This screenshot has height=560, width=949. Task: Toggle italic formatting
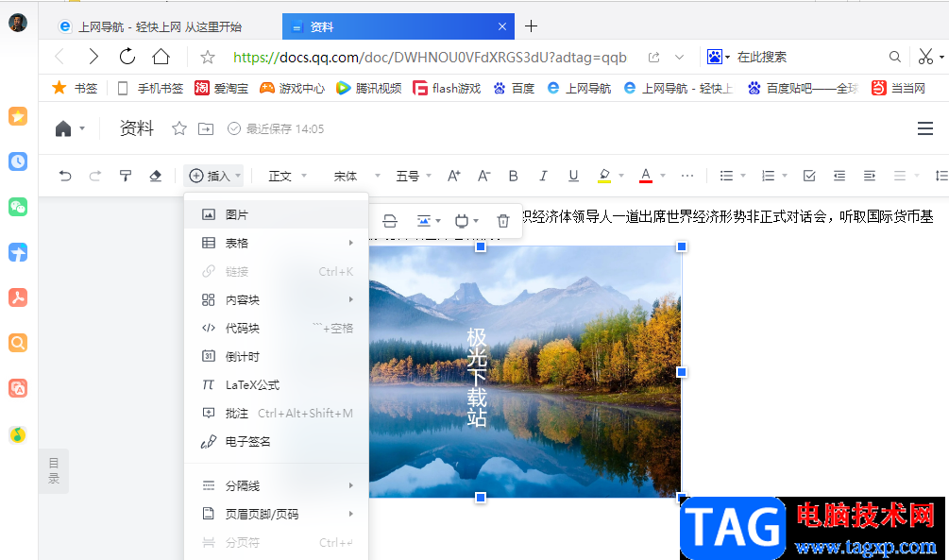[x=544, y=177]
